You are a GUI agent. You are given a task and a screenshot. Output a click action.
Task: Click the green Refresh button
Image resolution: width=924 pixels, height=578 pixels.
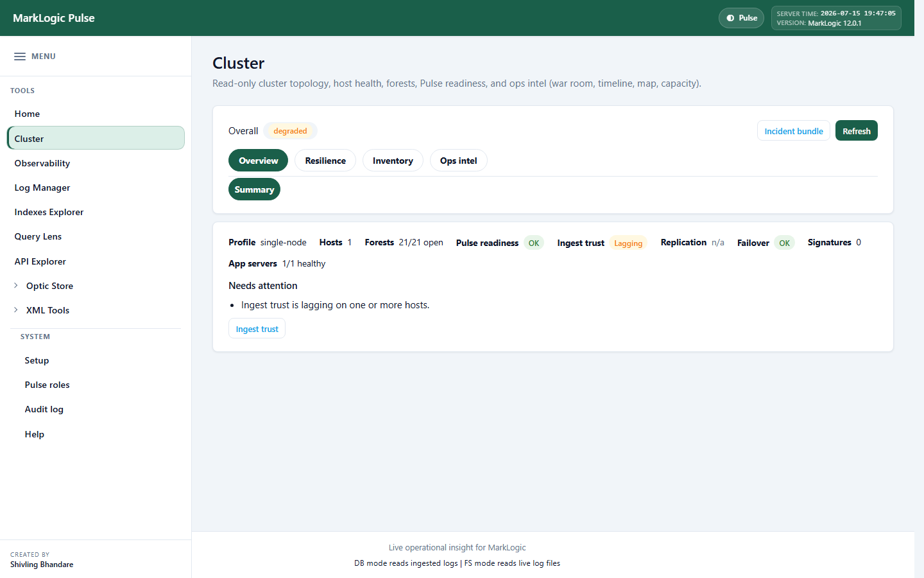[x=856, y=131]
